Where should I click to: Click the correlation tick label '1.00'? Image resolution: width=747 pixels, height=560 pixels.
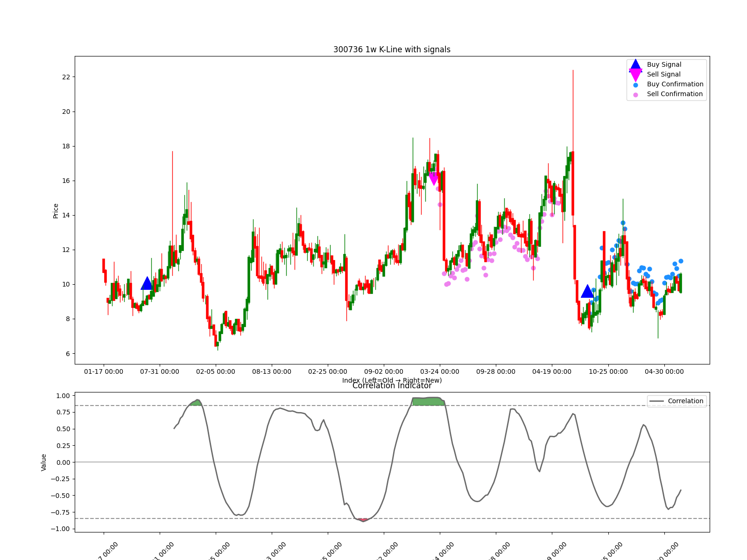pos(63,396)
